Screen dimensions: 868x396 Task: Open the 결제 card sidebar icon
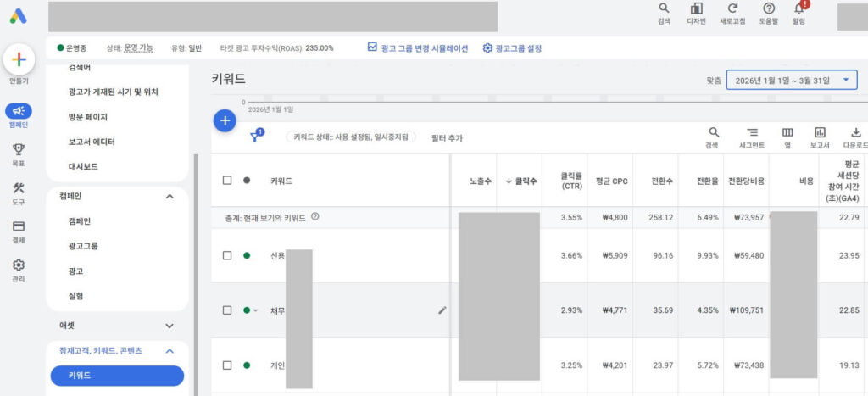(x=19, y=226)
